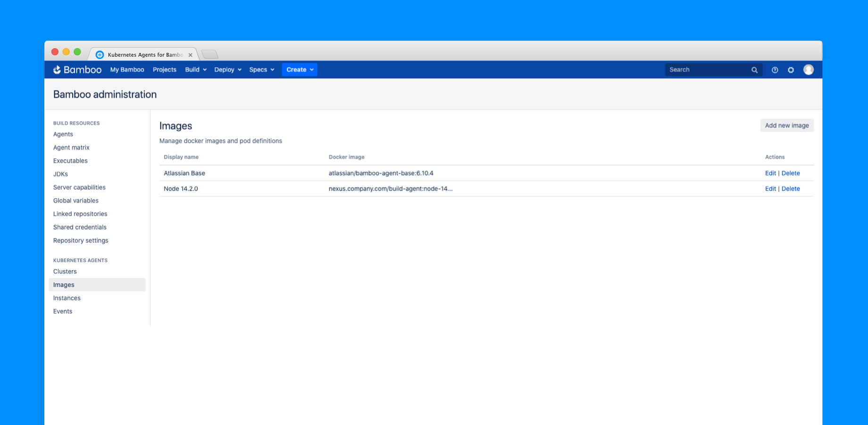Open Agents in sidebar
This screenshot has height=425, width=868.
[x=63, y=134]
